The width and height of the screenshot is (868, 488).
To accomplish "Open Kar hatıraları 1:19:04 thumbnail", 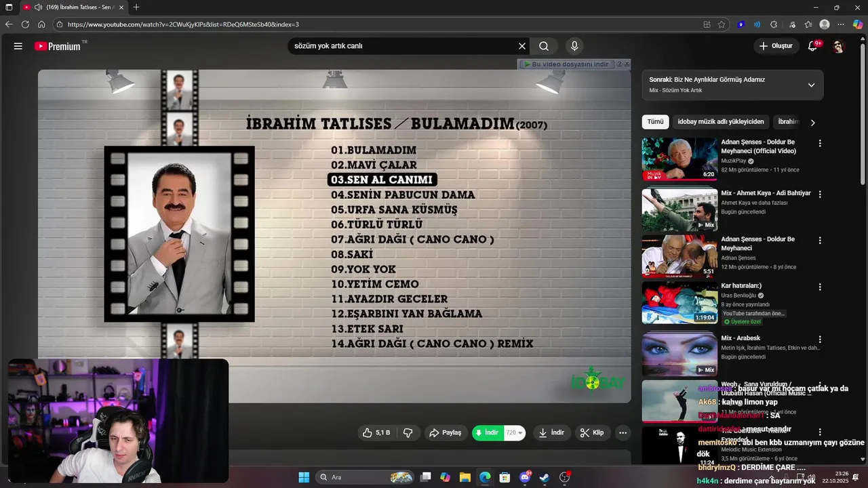I will (679, 302).
